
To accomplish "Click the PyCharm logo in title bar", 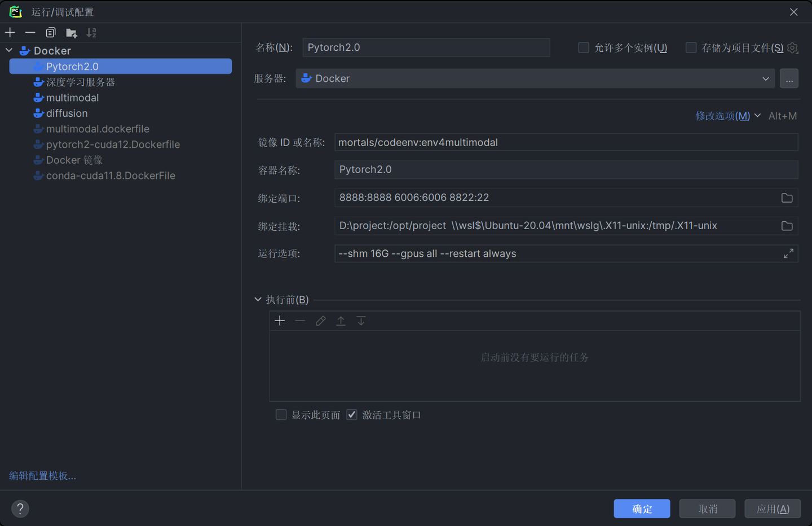I will [16, 12].
